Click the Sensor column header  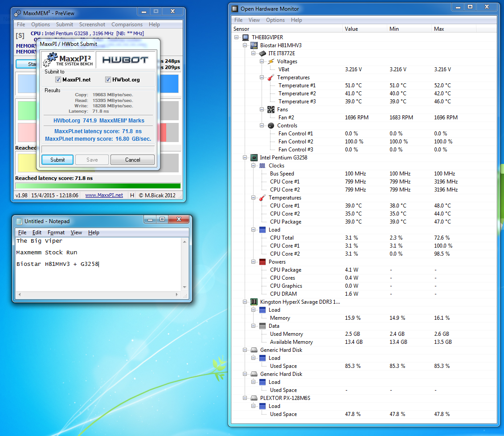tap(287, 29)
